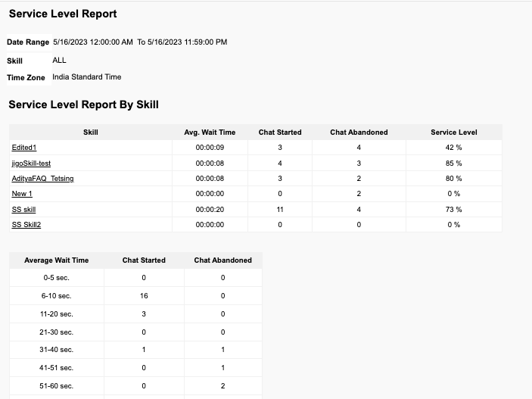
Task: Click the Avg. Wait Time column header
Action: 210,132
